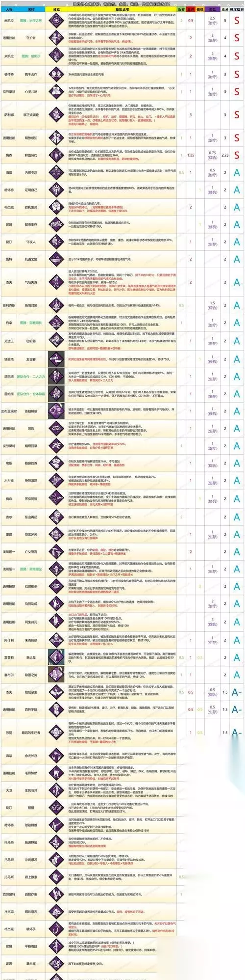Click the 携手合作 perk icon
The width and height of the screenshot is (245, 980).
point(56,75)
